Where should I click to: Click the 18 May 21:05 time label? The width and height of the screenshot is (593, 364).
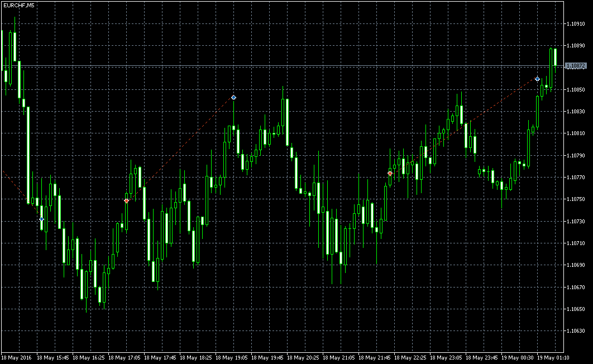click(x=339, y=357)
